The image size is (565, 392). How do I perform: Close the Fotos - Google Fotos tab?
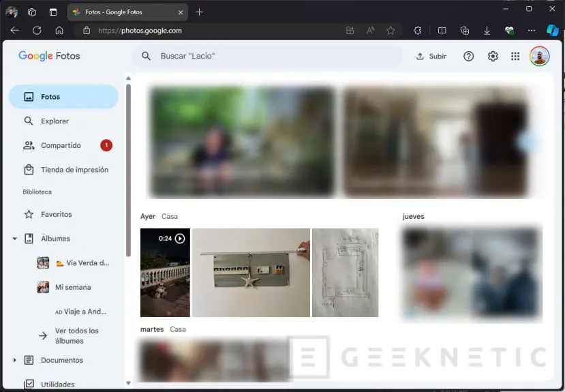pyautogui.click(x=181, y=12)
